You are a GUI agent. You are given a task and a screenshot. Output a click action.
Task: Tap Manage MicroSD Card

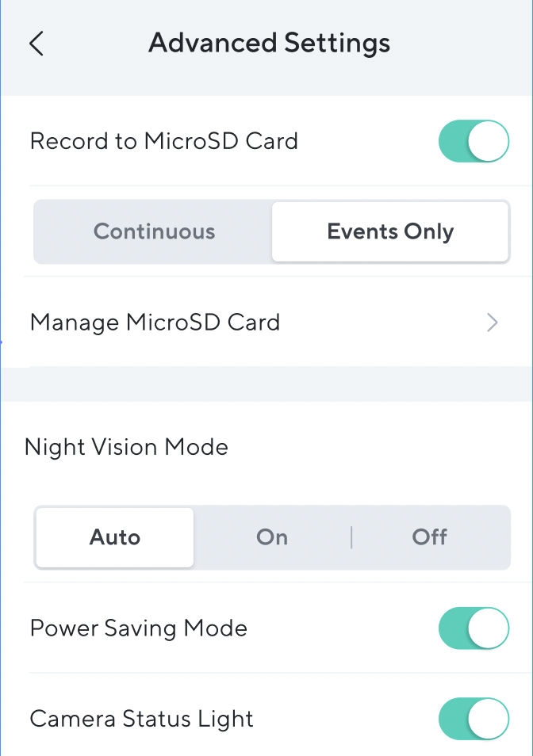point(155,323)
